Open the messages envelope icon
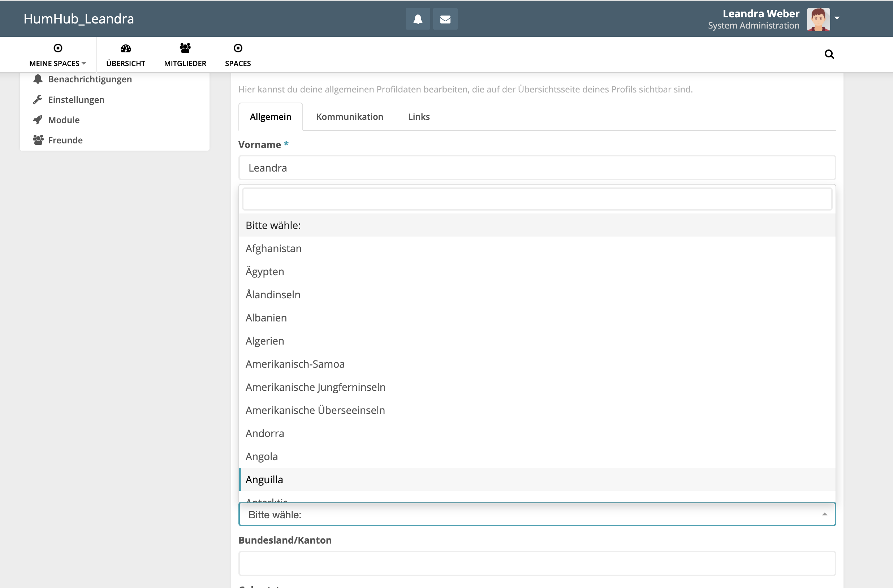The height and width of the screenshot is (588, 893). coord(445,19)
